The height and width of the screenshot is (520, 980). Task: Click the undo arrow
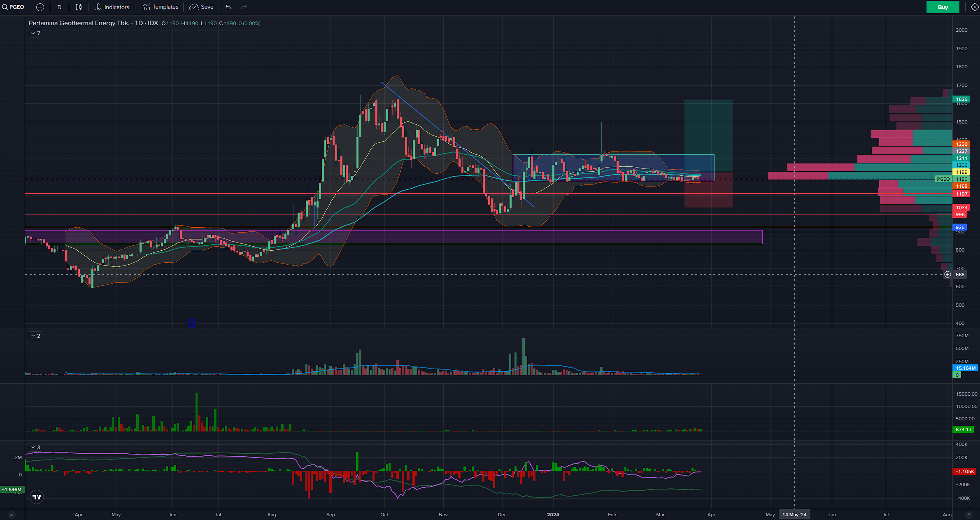228,7
